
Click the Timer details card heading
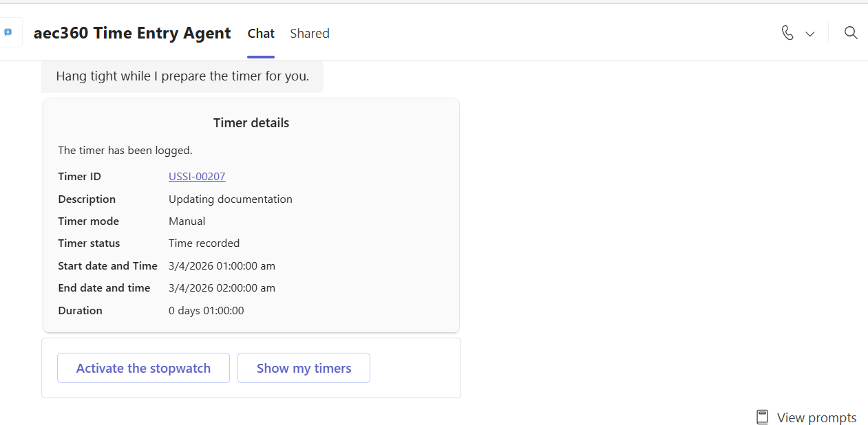tap(251, 123)
